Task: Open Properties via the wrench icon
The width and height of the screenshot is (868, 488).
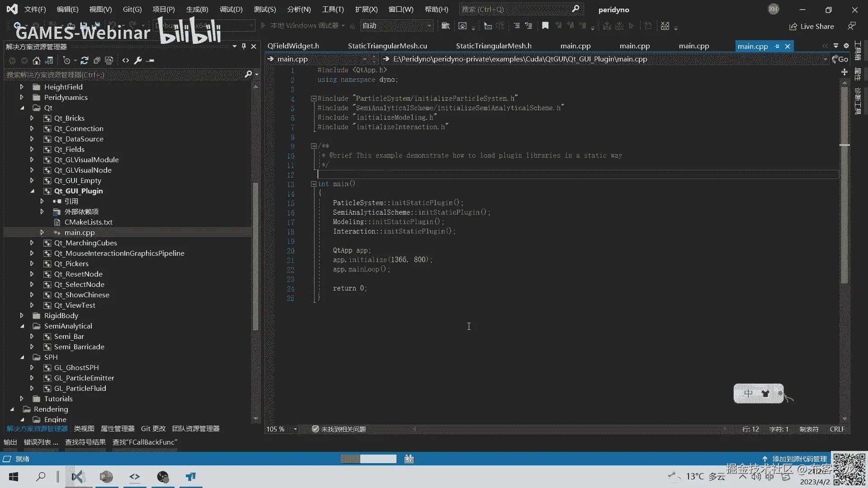Action: [x=138, y=61]
